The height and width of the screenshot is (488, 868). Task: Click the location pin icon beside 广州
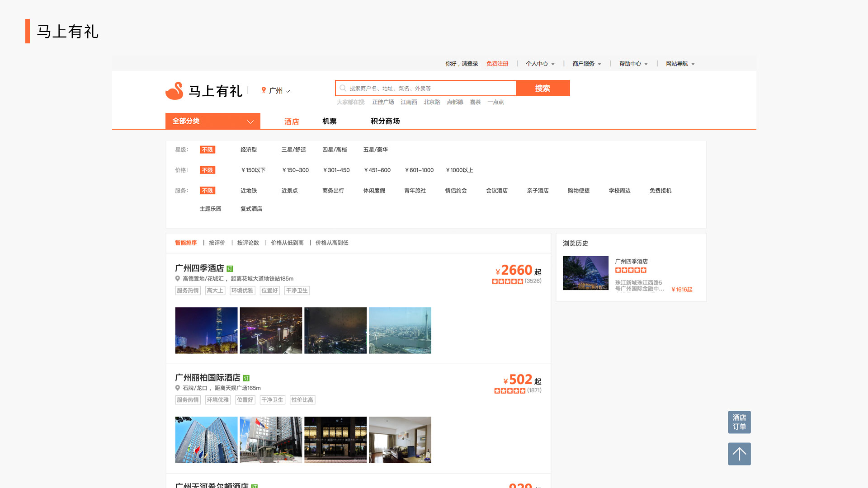click(264, 90)
